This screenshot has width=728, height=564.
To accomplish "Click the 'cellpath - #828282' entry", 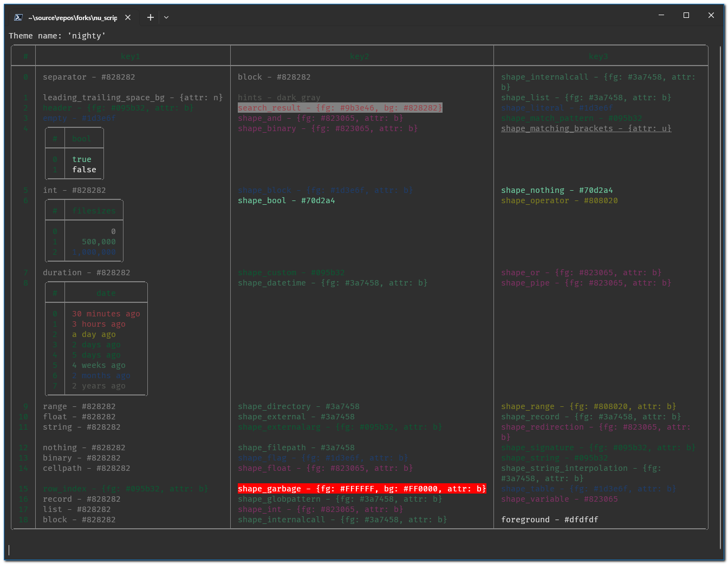I will 87,468.
